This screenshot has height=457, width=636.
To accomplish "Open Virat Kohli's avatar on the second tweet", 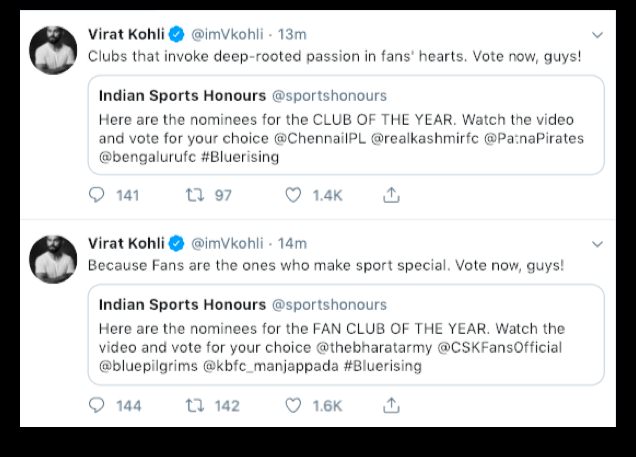I will [53, 260].
